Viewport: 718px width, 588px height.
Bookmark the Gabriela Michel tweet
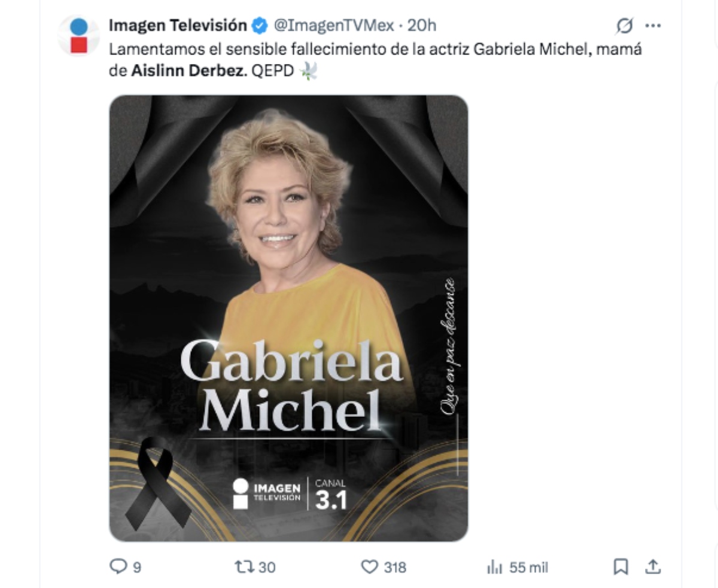[621, 566]
